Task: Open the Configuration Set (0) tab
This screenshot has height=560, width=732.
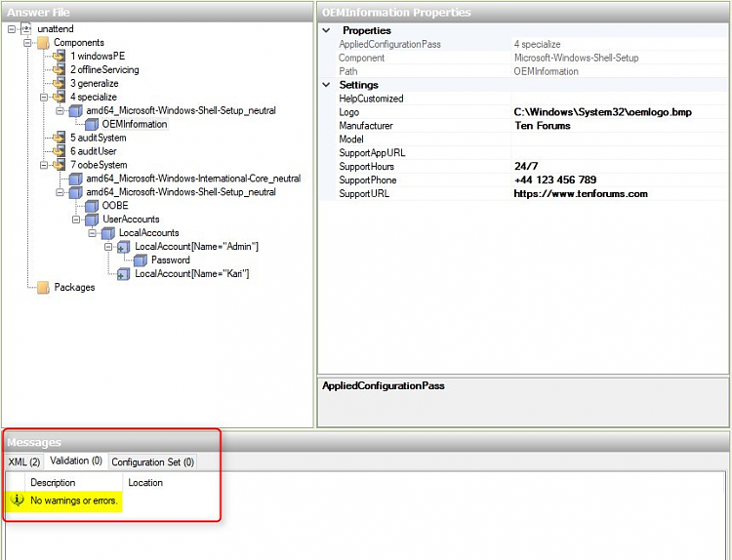Action: [152, 462]
